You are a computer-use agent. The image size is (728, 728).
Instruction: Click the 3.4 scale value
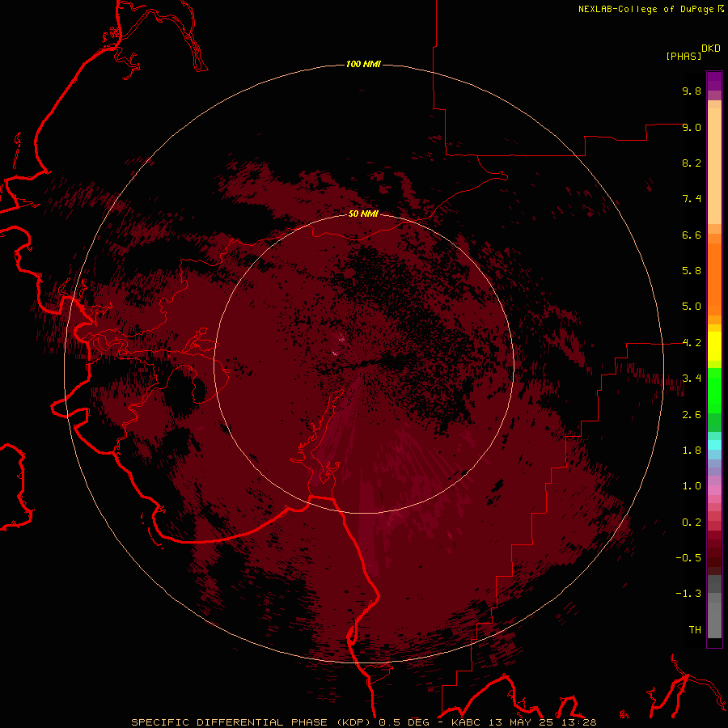(692, 379)
